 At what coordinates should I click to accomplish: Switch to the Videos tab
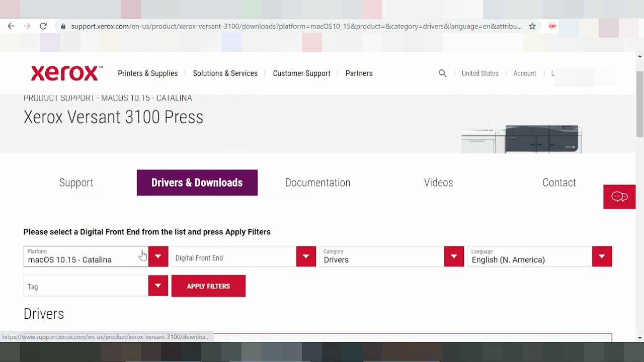coord(439,183)
